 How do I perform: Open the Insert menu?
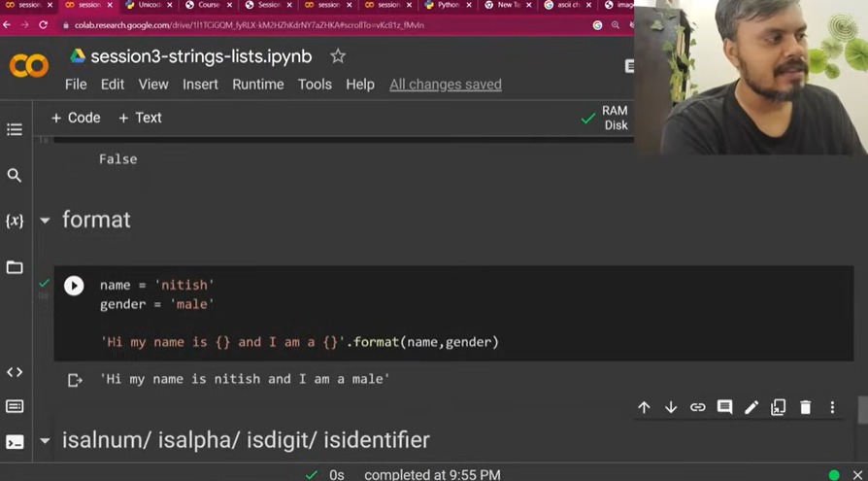click(x=200, y=85)
